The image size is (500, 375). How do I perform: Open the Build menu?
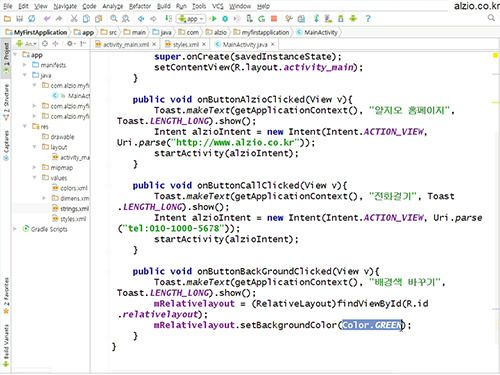pyautogui.click(x=164, y=6)
